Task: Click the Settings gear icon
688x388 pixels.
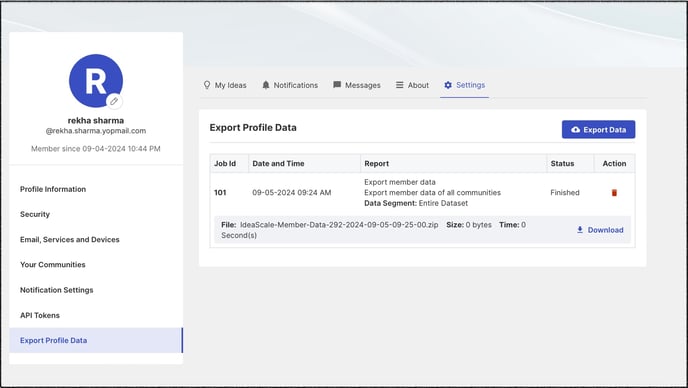Action: coord(448,85)
